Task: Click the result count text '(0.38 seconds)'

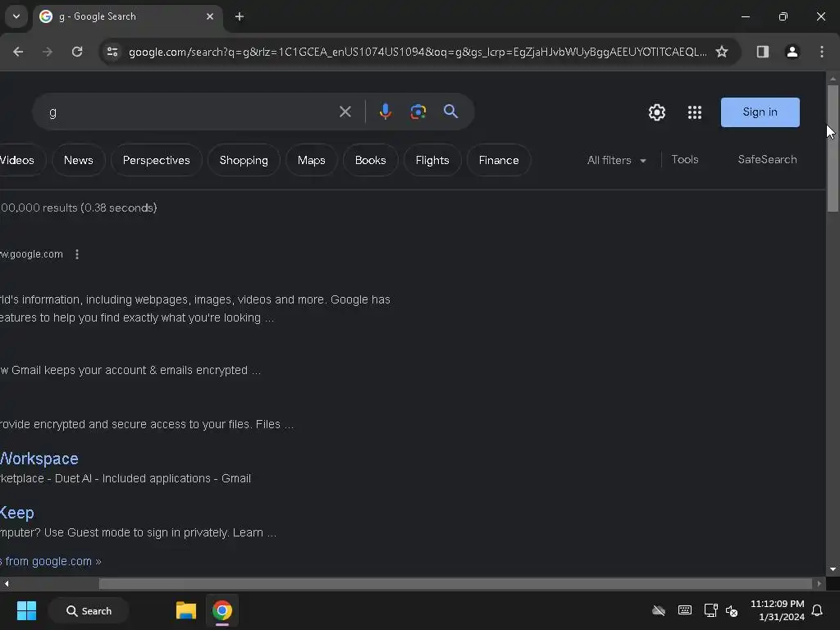Action: [119, 208]
